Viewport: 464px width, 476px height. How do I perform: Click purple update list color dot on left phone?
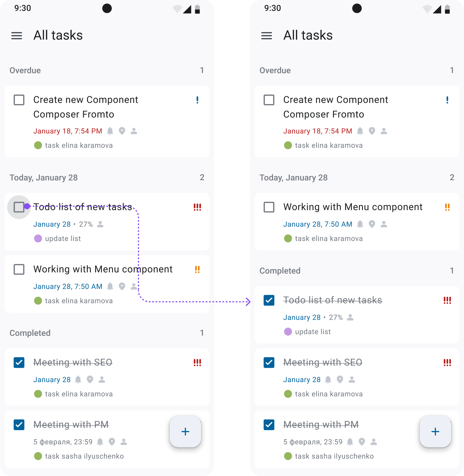pos(38,239)
